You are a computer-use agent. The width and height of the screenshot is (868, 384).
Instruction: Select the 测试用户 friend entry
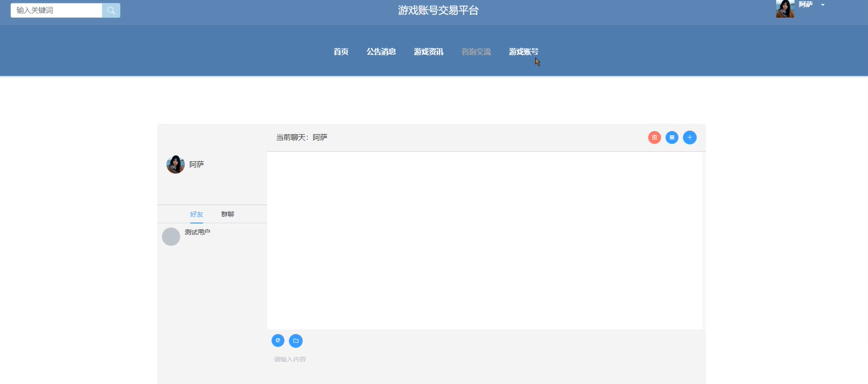tap(212, 237)
